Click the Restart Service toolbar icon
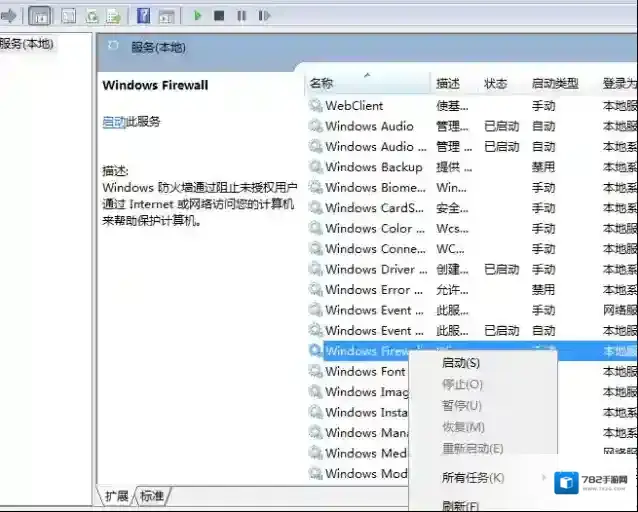This screenshot has width=638, height=512. (x=264, y=15)
